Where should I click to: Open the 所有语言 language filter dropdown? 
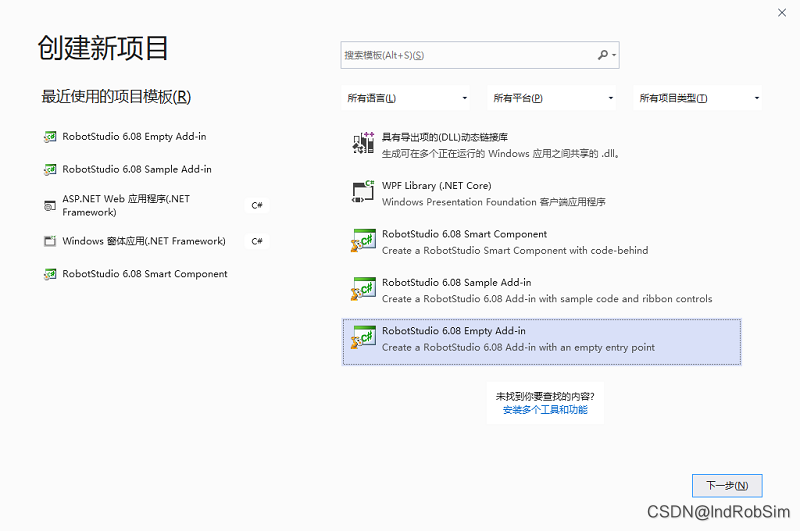coord(406,98)
